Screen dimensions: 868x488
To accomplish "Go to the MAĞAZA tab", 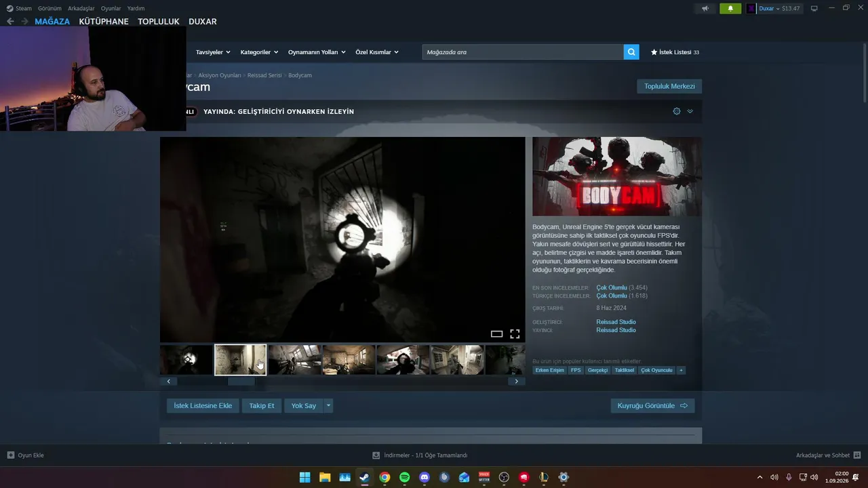I will [x=52, y=22].
